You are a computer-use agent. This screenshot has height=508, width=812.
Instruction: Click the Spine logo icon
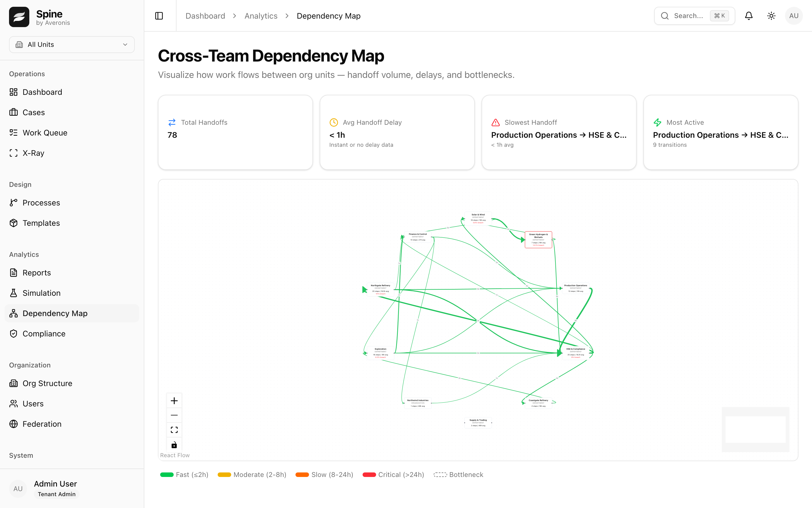point(19,17)
